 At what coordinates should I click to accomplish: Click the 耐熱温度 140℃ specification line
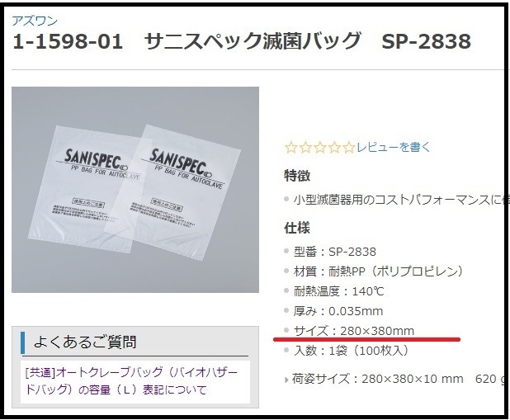coord(338,291)
